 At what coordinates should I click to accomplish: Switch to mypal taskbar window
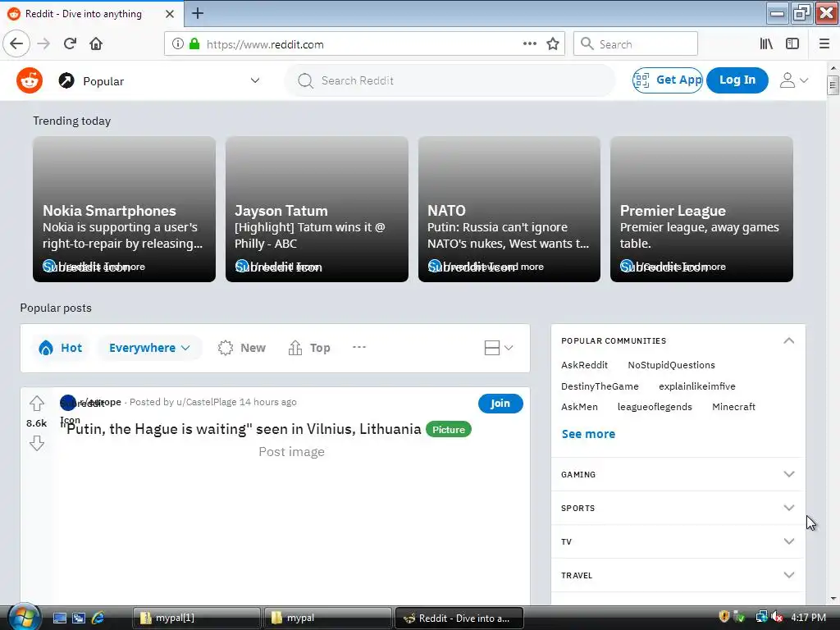point(328,618)
